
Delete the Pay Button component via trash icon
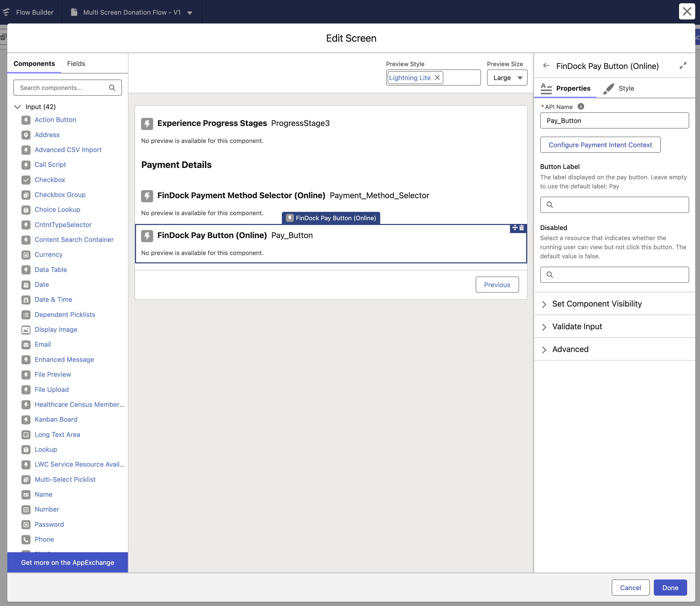[522, 228]
